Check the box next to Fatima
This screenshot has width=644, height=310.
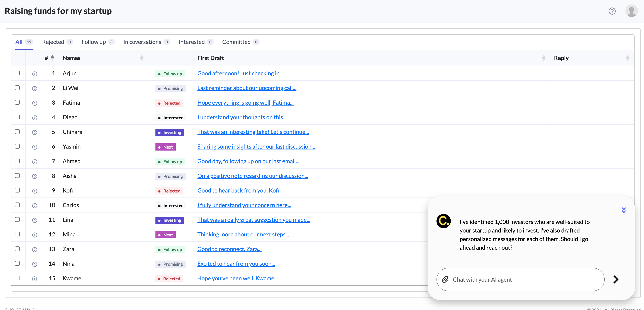17,102
